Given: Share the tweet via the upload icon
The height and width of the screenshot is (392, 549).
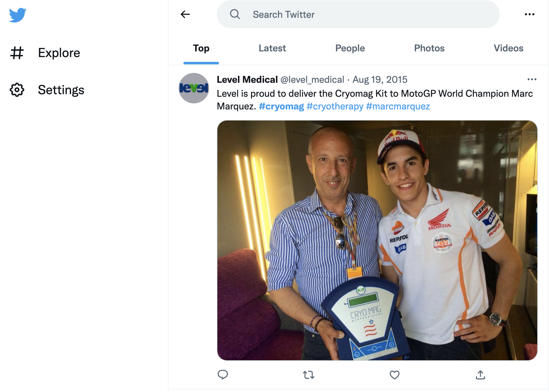Looking at the screenshot, I should (480, 375).
